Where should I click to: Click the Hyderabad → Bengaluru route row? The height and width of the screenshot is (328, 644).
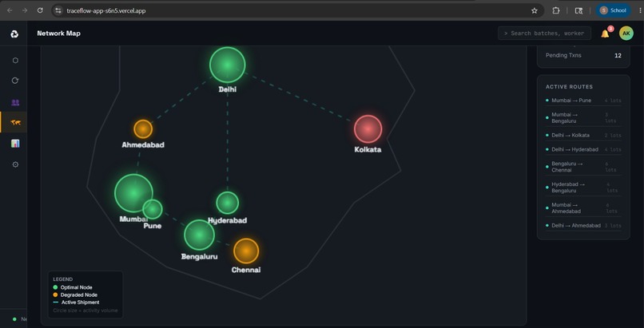[x=583, y=188]
